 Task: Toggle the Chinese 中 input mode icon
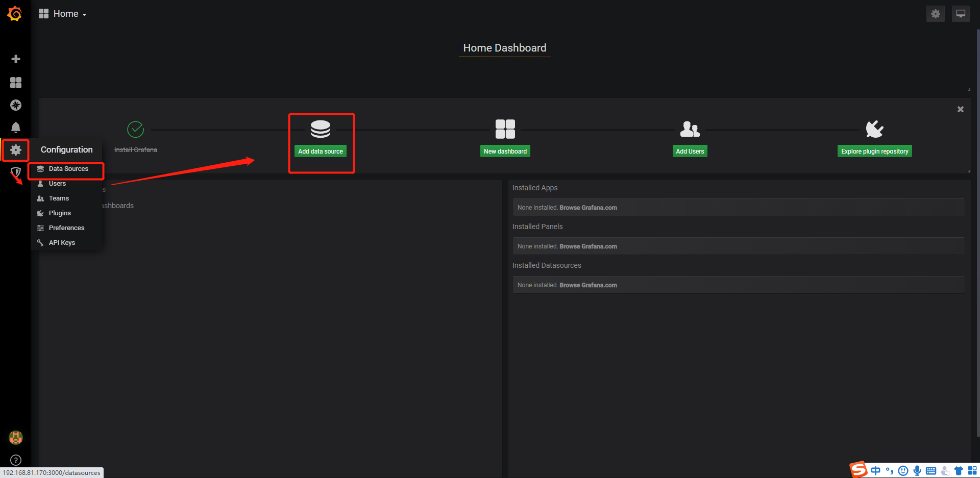click(876, 470)
